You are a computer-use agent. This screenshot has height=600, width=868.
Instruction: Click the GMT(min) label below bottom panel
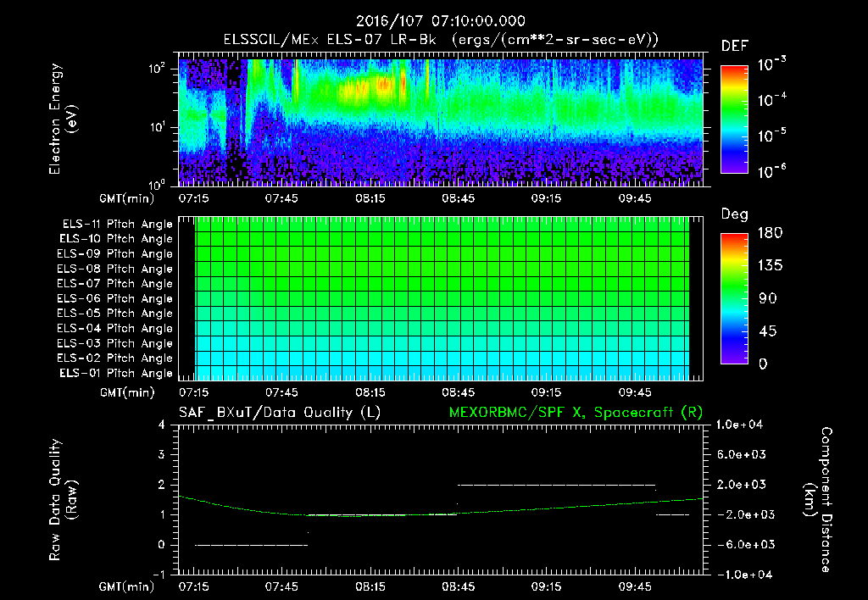pos(126,586)
